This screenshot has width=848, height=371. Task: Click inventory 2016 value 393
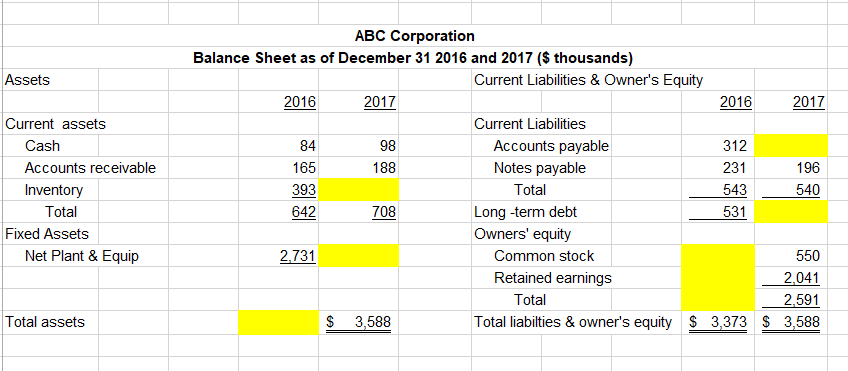(x=304, y=190)
